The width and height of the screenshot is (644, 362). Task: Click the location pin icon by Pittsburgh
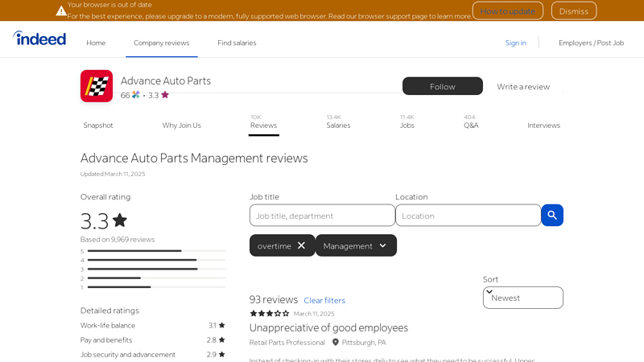point(336,343)
